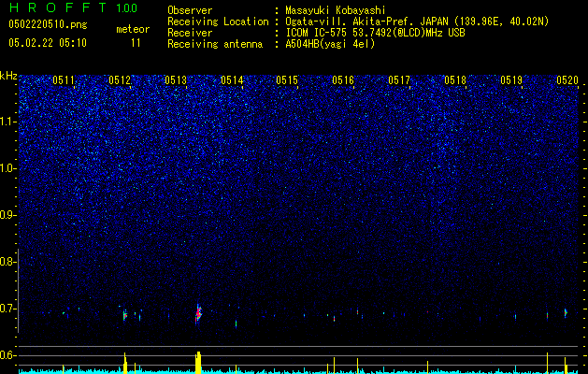Click the HROFFT 1.0.0 title text
Image resolution: width=588 pixels, height=374 pixels.
pyautogui.click(x=73, y=7)
